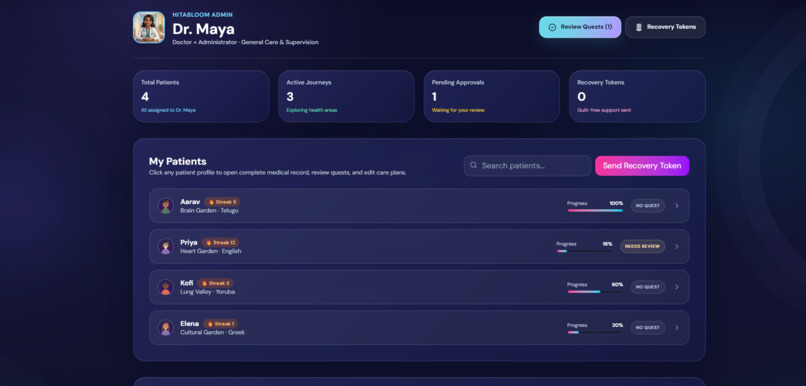Open the Active Journeys stat card
Viewport: 806px width, 386px height.
(346, 96)
